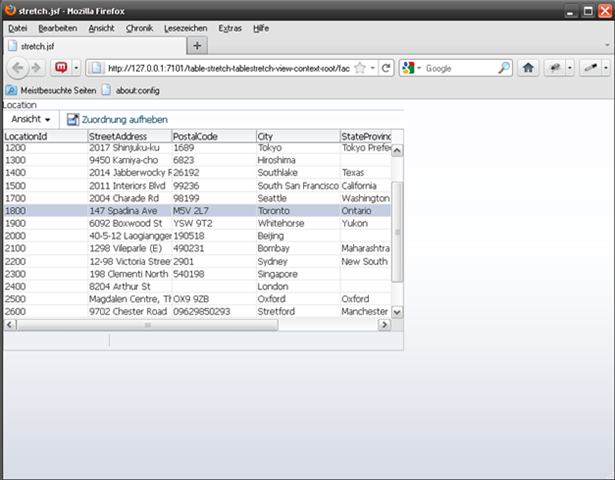Go forward with the forward arrow button

point(36,68)
